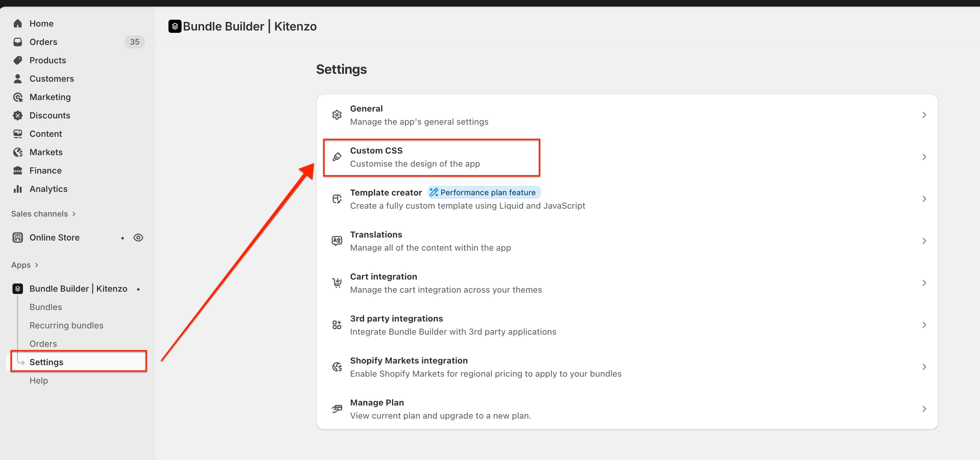The height and width of the screenshot is (460, 980).
Task: Click the Orders count badge 35
Action: (134, 42)
